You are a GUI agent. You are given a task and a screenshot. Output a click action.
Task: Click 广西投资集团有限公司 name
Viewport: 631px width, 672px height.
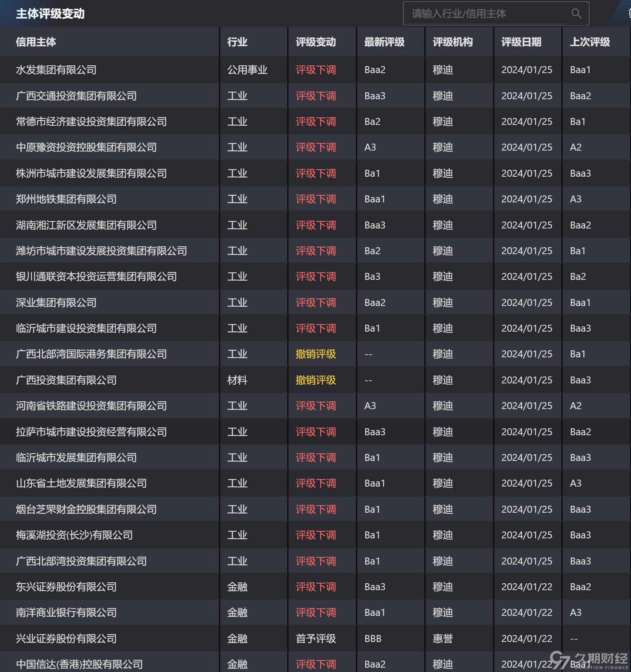point(66,380)
